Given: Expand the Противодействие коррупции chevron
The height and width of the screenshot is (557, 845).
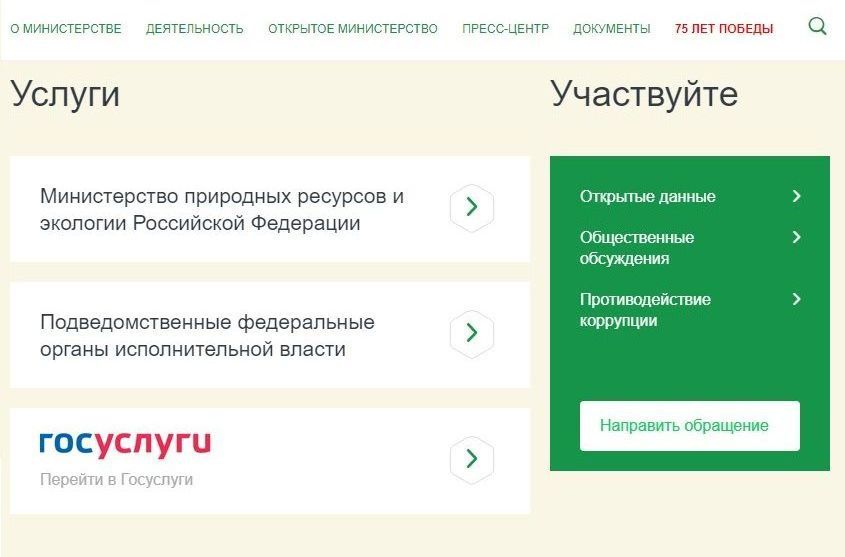Looking at the screenshot, I should pos(796,299).
